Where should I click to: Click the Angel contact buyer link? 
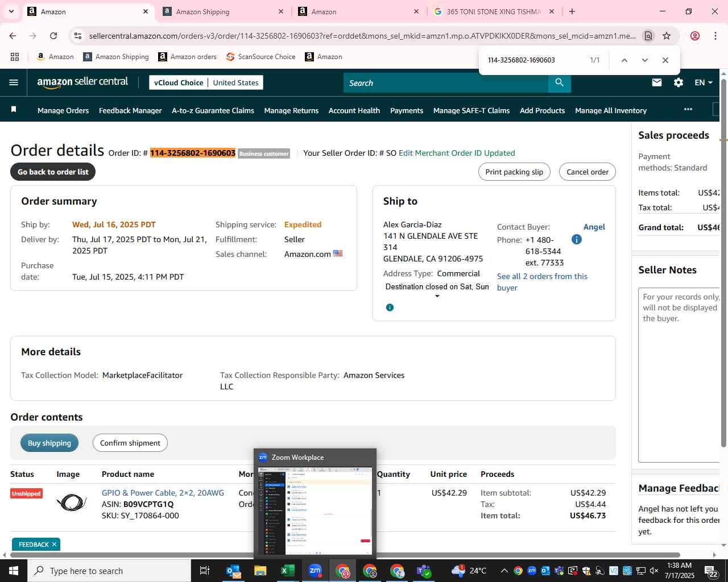[594, 227]
